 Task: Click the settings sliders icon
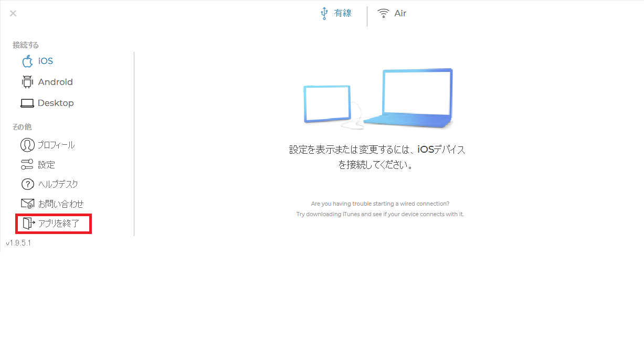click(x=27, y=165)
